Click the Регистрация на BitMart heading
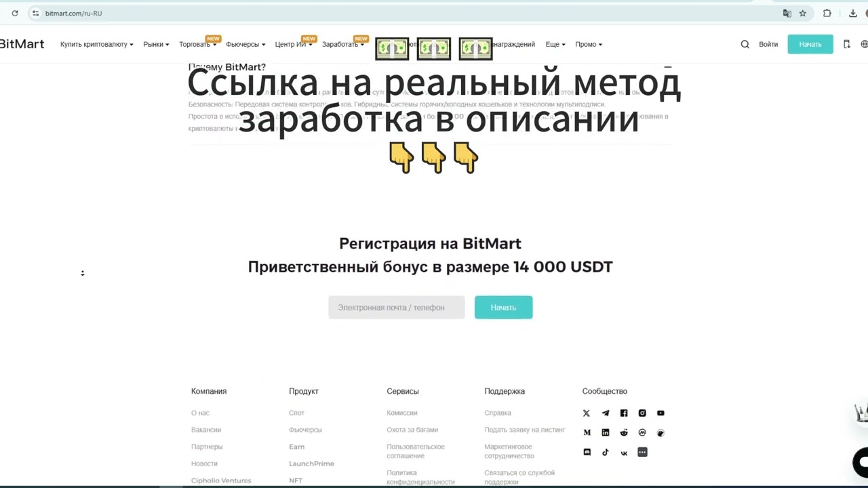The height and width of the screenshot is (488, 868). (430, 243)
